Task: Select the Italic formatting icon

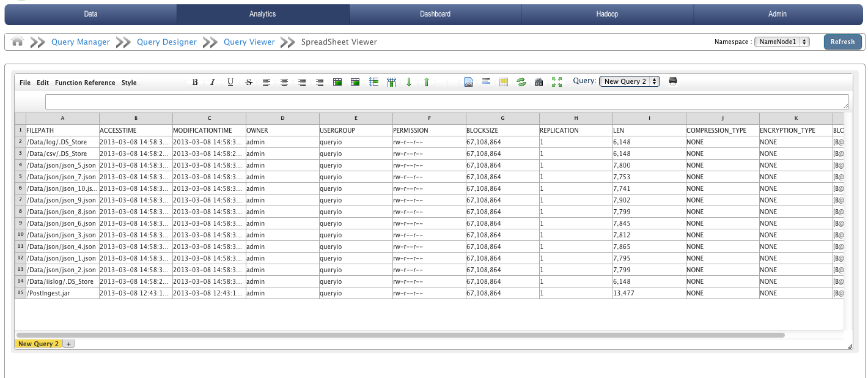Action: coord(212,82)
